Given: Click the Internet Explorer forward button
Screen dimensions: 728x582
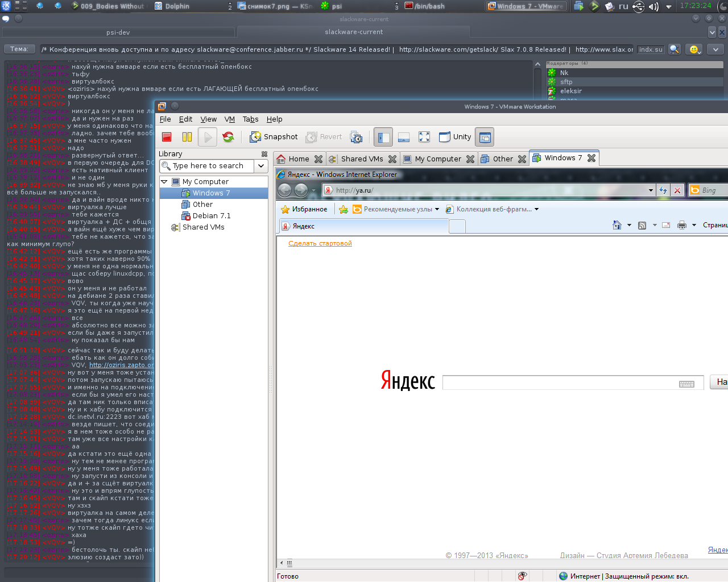Looking at the screenshot, I should pos(301,190).
